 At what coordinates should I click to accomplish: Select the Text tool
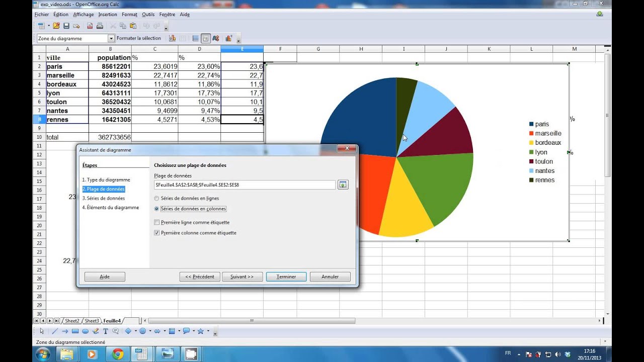point(106,331)
